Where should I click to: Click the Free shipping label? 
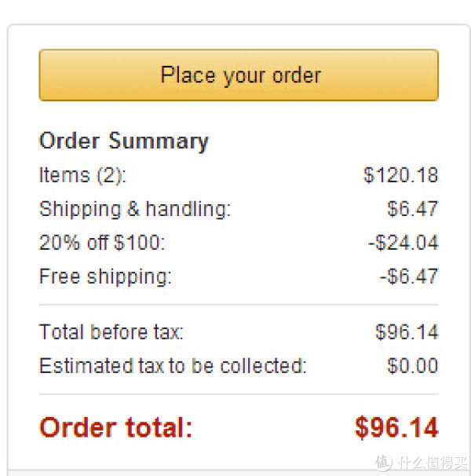(106, 276)
